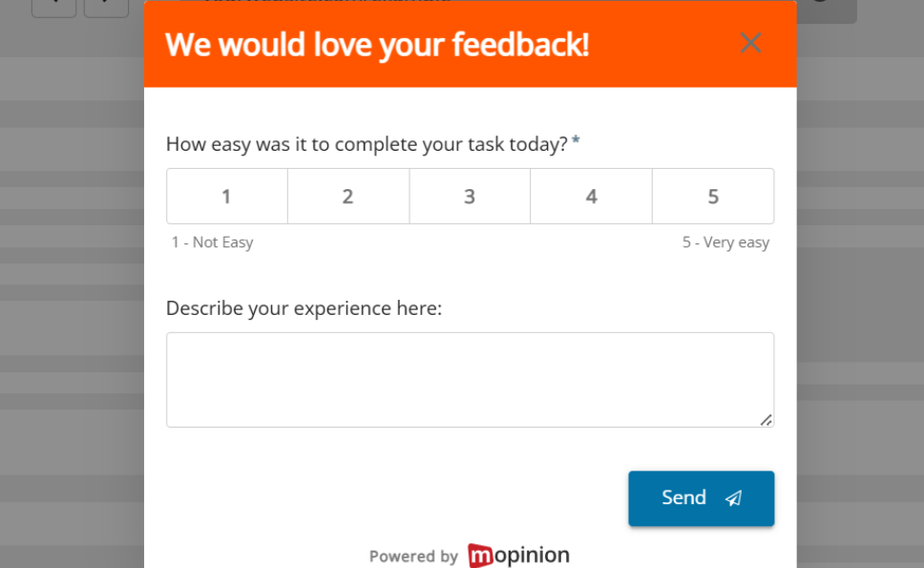
Task: Choose rating 4 on the scale
Action: (591, 196)
